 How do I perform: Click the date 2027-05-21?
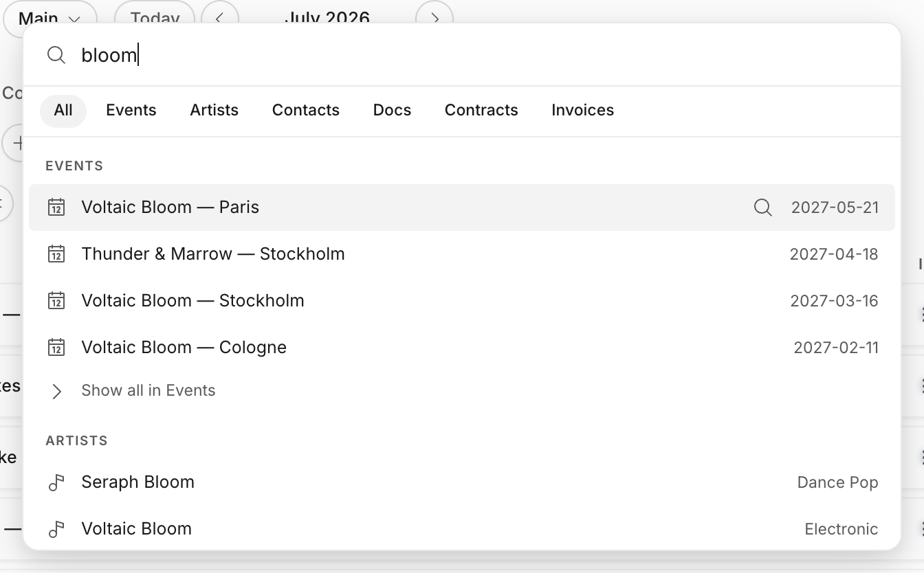click(x=835, y=207)
